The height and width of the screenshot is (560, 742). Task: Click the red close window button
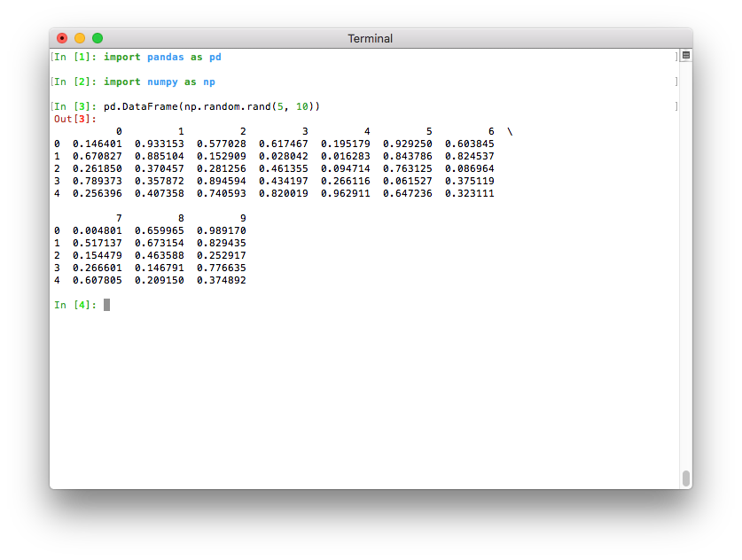pos(62,38)
